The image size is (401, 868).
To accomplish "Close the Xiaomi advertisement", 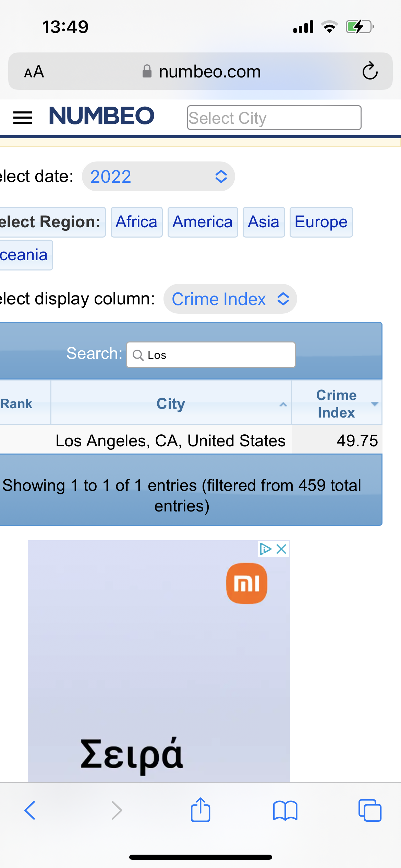I will [281, 549].
